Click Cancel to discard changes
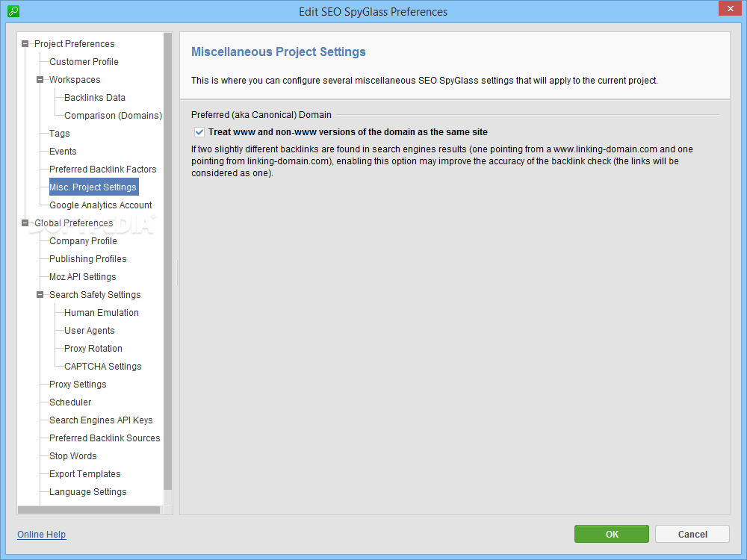 (692, 535)
